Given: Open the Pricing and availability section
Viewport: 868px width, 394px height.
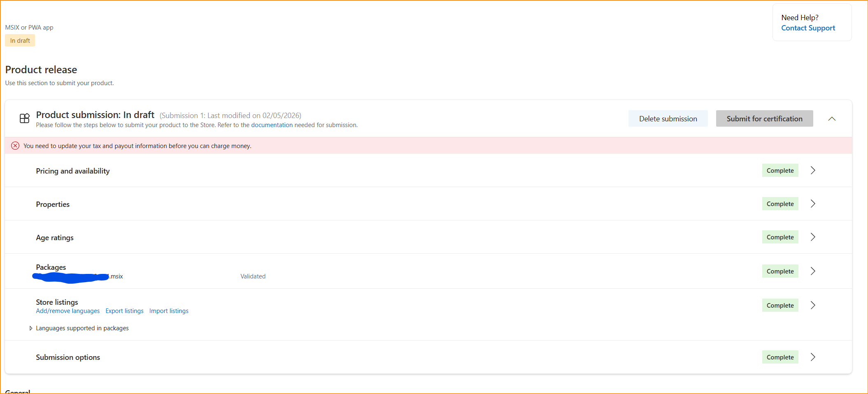Looking at the screenshot, I should pyautogui.click(x=813, y=170).
